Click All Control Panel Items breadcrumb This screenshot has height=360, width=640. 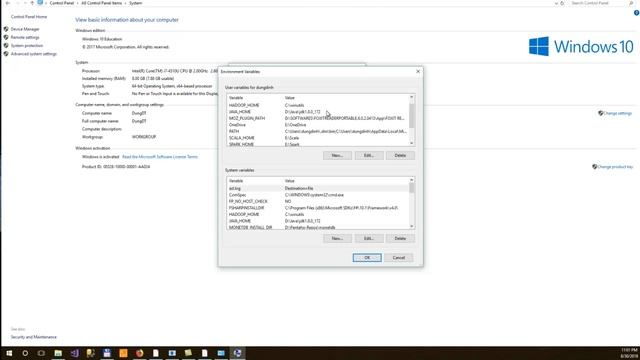click(x=101, y=3)
